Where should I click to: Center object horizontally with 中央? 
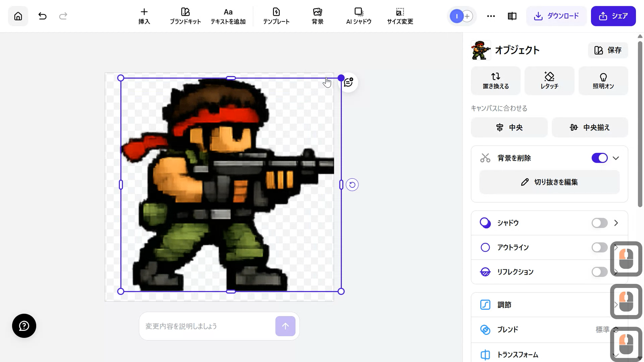[509, 127]
